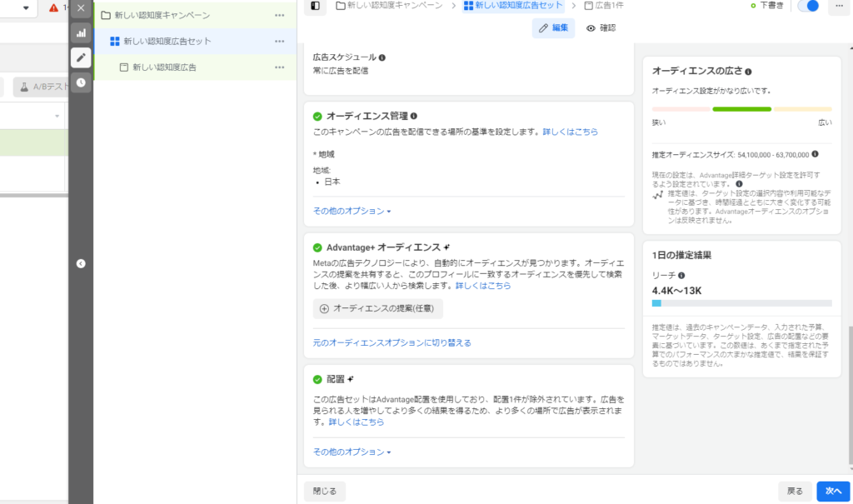Open the clock history icon in sidebar
Screen dimensions: 853x504
click(x=81, y=82)
